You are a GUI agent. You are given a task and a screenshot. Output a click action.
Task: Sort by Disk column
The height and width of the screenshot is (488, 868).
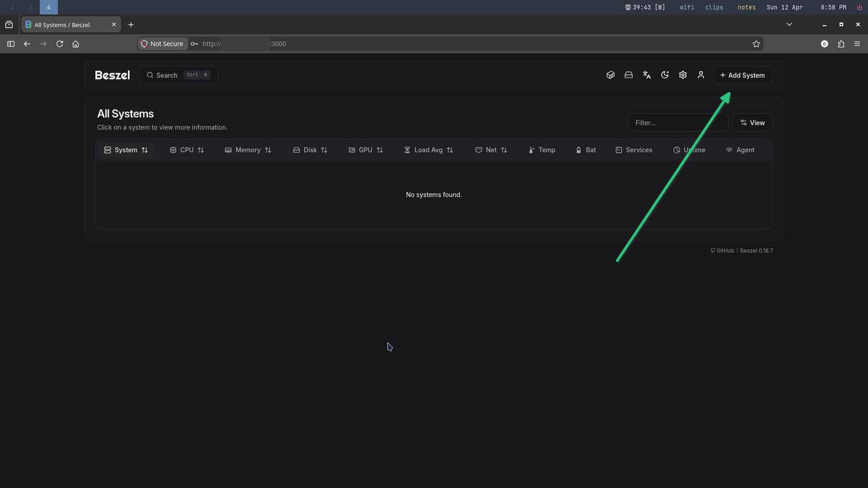(310, 150)
